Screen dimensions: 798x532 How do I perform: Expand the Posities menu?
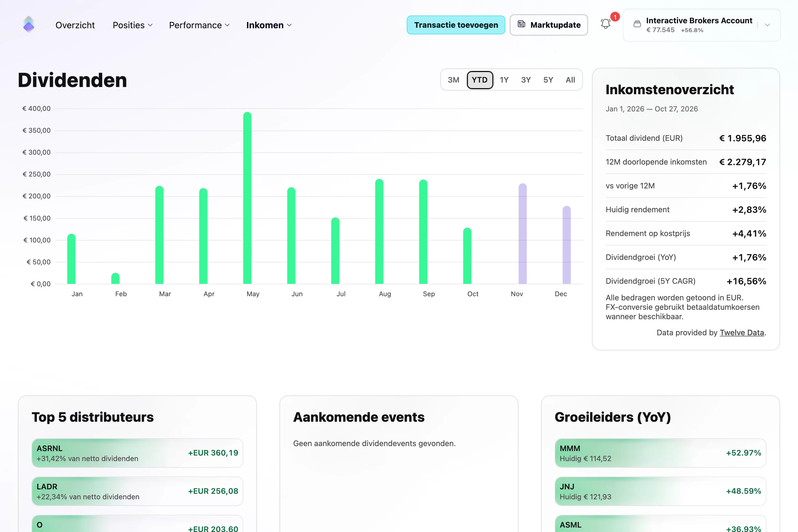point(133,25)
